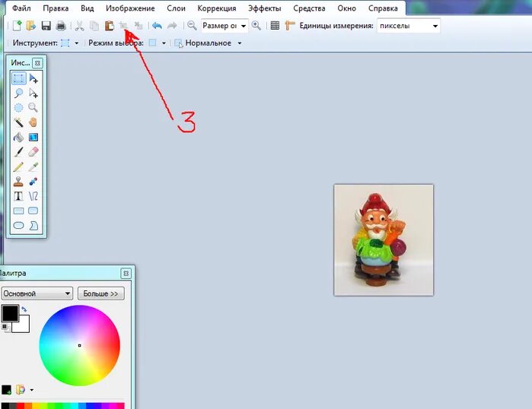Zoom out with the minus magnifier icon
Image resolution: width=532 pixels, height=409 pixels.
[192, 26]
